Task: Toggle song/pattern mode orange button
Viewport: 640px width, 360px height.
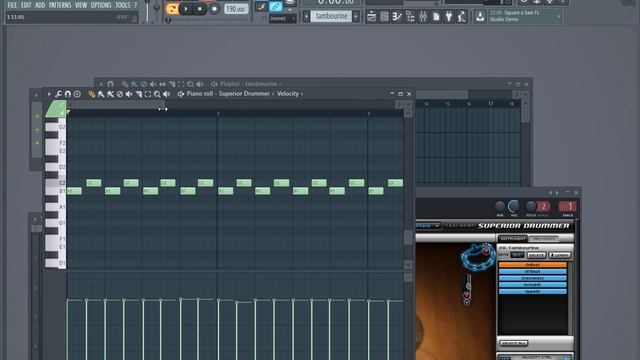Action: [172, 9]
